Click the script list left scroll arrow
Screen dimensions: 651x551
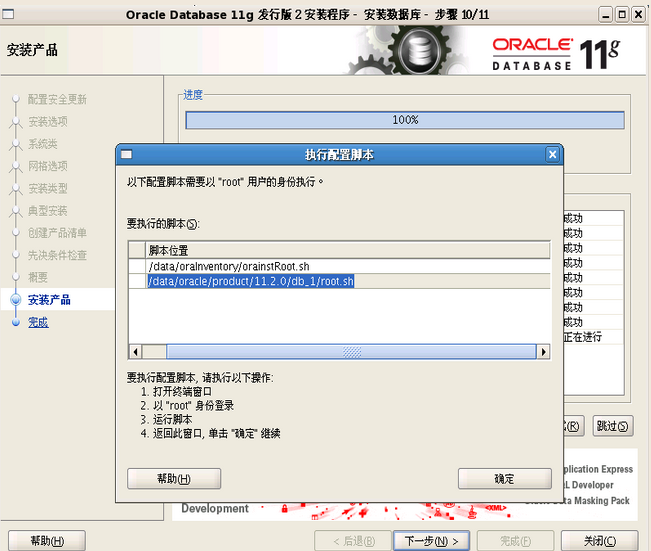tap(135, 352)
